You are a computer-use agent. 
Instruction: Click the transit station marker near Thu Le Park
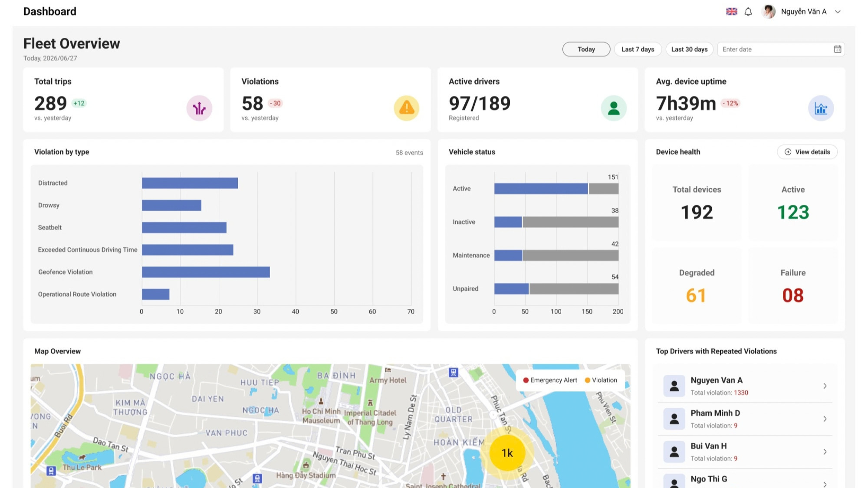pos(51,471)
